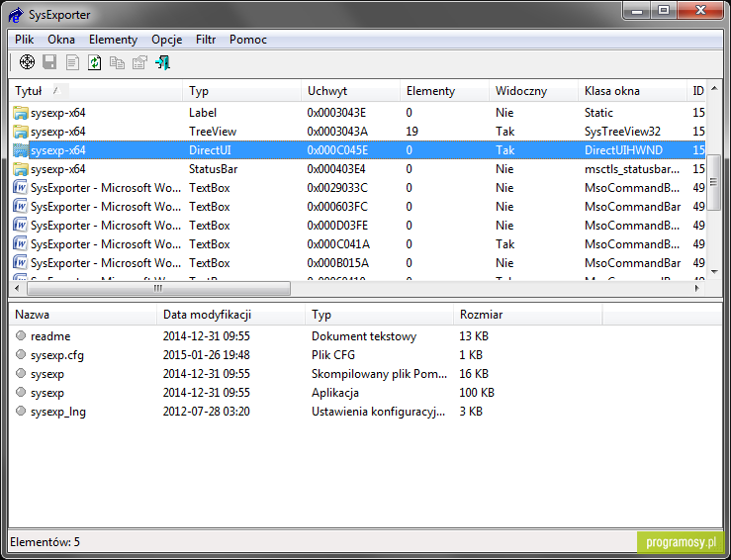This screenshot has height=560, width=731.
Task: Select the TreeView type cell
Action: pos(213,132)
